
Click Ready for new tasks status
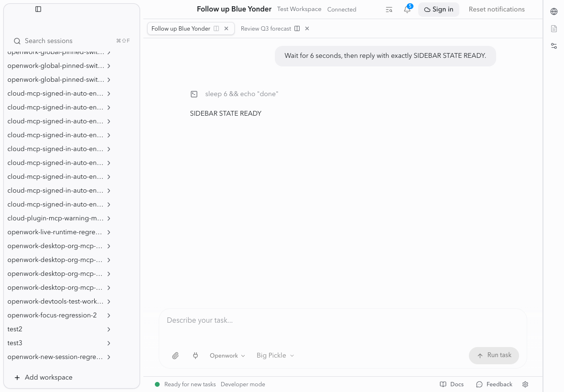point(190,384)
